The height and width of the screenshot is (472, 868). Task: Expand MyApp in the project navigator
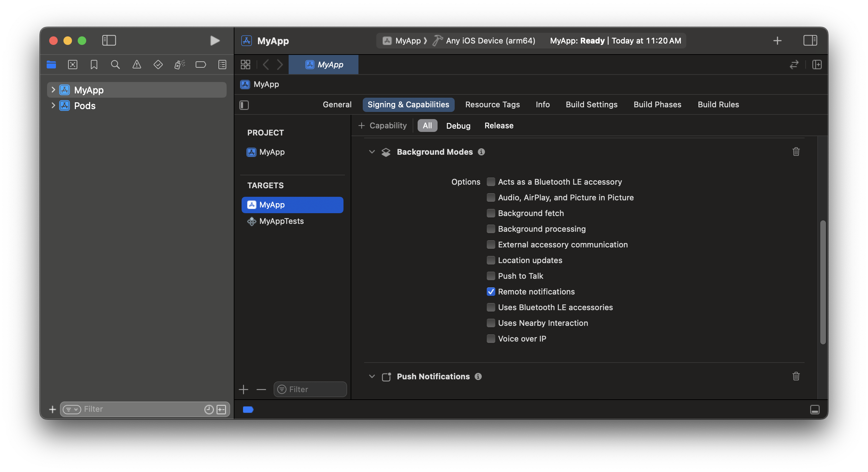pos(53,90)
